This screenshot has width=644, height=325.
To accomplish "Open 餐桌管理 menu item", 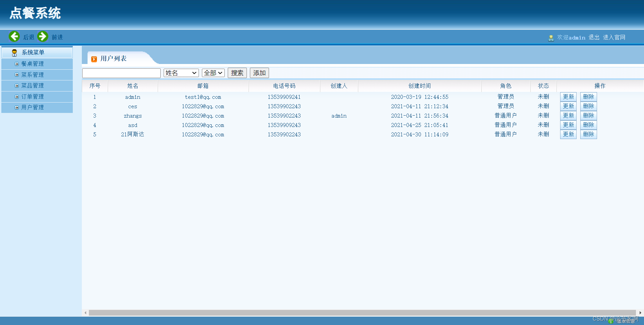I will tap(33, 64).
